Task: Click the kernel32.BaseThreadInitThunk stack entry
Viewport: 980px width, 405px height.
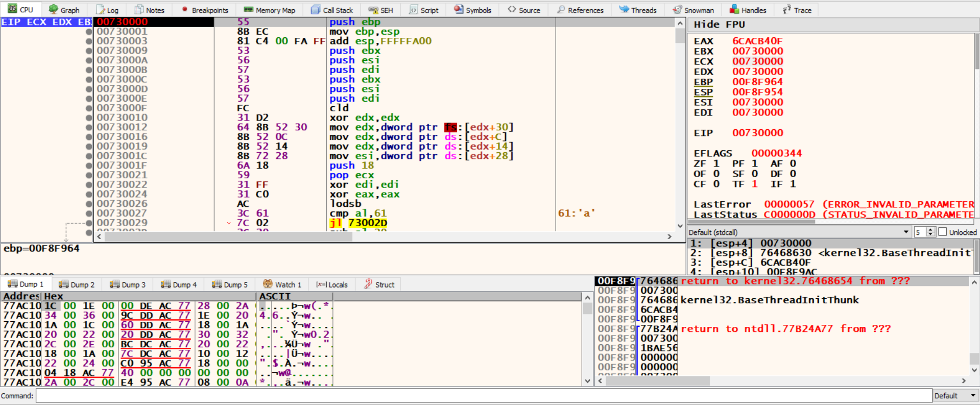Action: pyautogui.click(x=770, y=300)
